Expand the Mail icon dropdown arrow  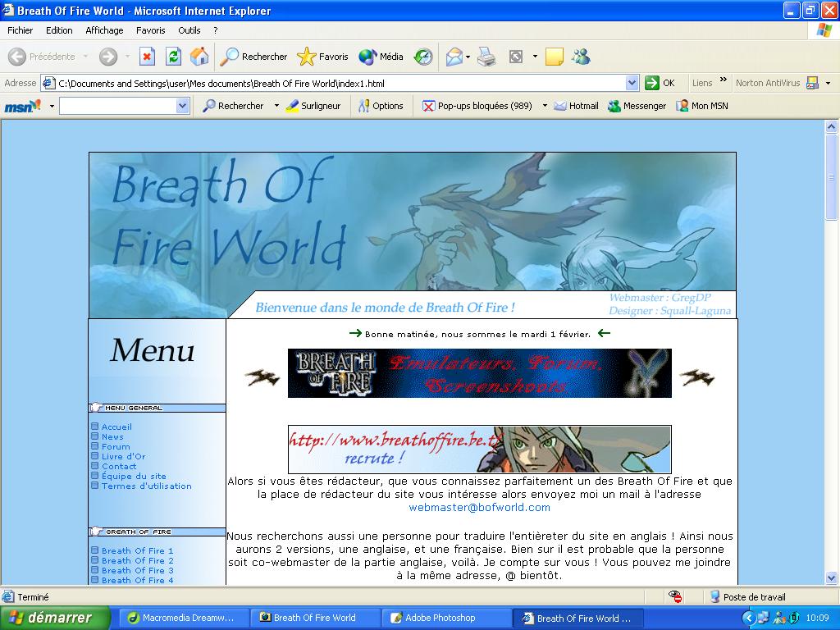tap(468, 57)
